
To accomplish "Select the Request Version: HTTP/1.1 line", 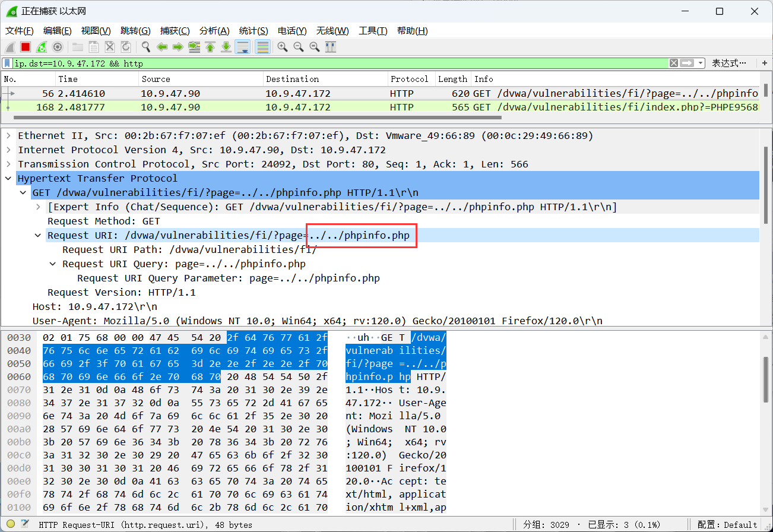I will point(122,292).
